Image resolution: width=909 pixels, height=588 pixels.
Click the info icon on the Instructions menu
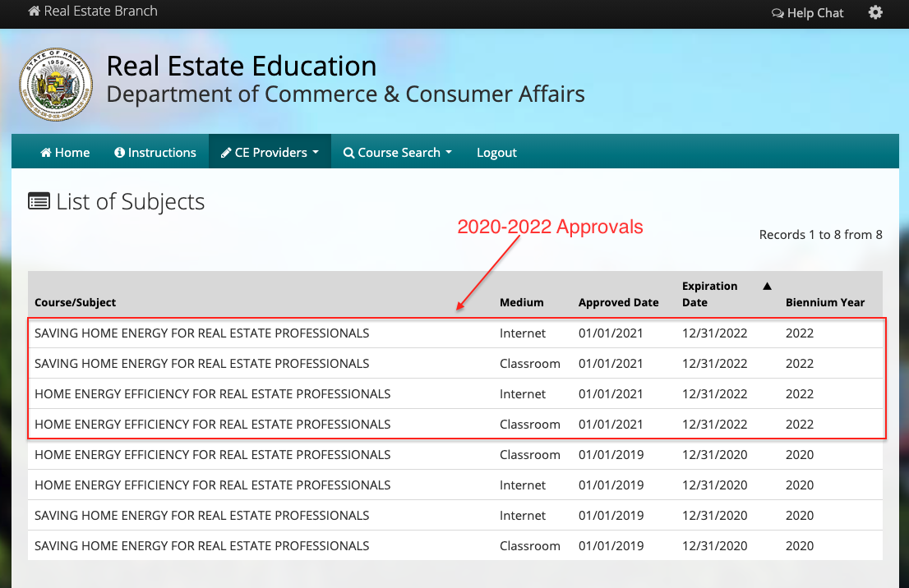coord(120,152)
